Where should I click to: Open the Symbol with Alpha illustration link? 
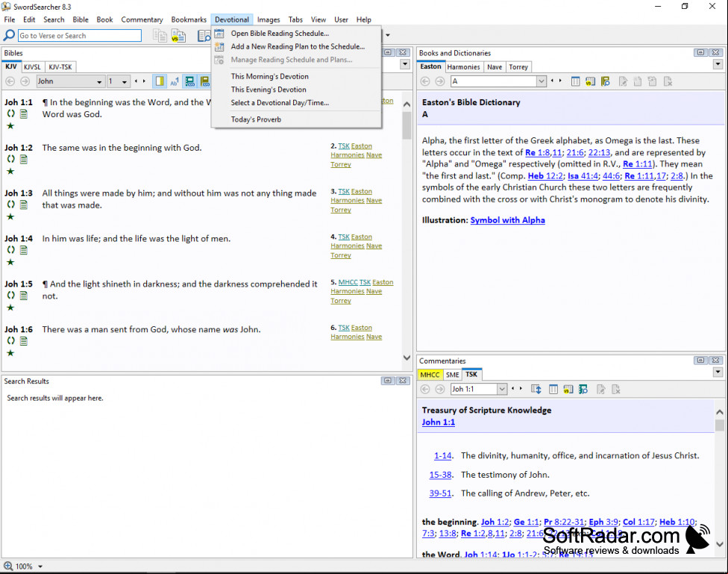coord(507,220)
